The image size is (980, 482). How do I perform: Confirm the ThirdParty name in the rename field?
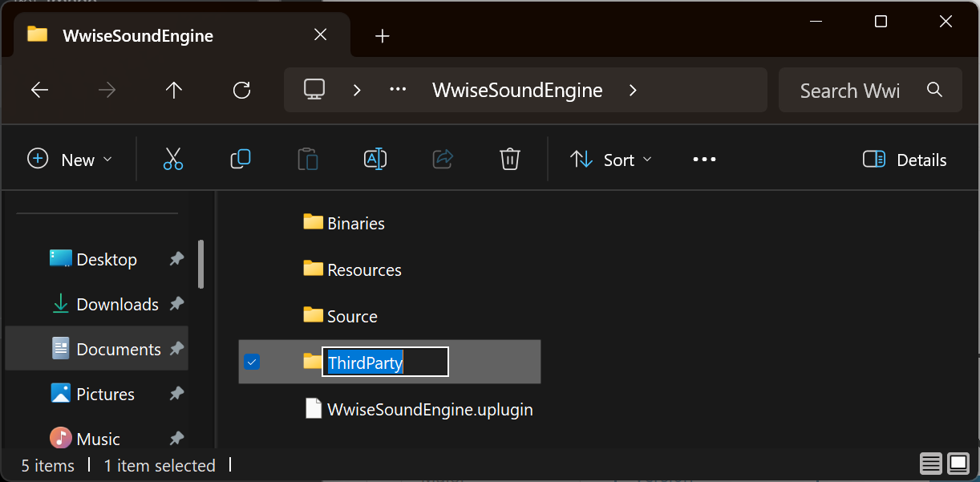385,363
